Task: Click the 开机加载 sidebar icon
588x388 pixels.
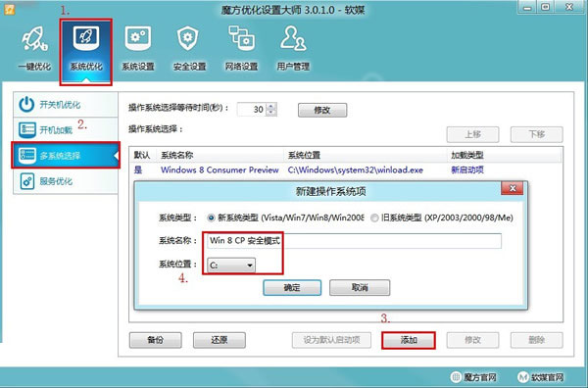Action: 27,129
